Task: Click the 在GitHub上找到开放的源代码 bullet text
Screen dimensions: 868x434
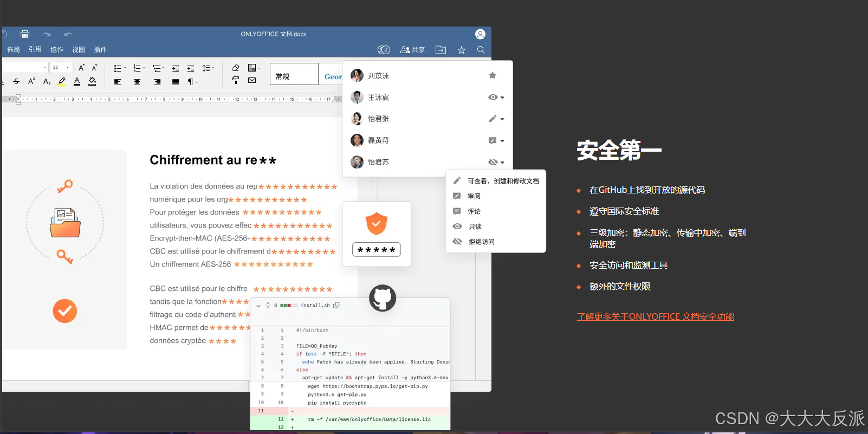Action: click(x=647, y=190)
